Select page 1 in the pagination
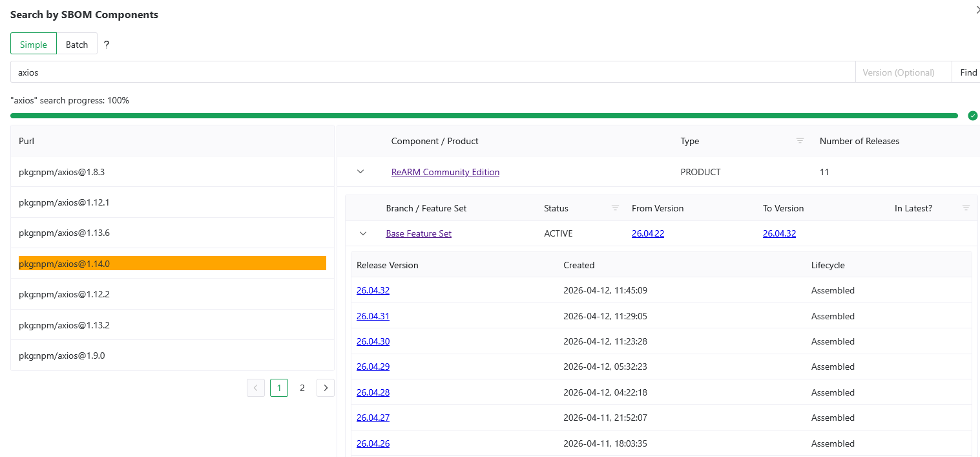Image resolution: width=980 pixels, height=457 pixels. click(x=279, y=388)
